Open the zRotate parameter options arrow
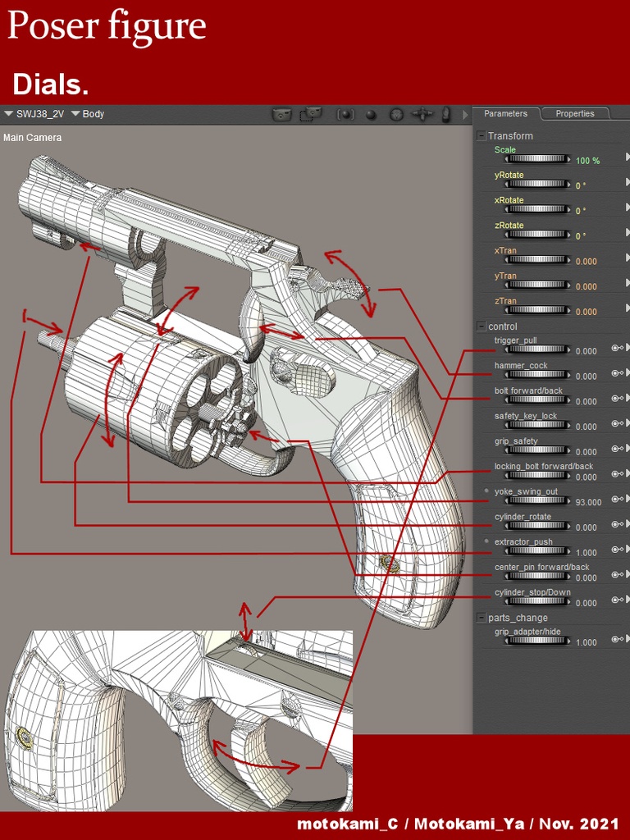 pyautogui.click(x=628, y=232)
